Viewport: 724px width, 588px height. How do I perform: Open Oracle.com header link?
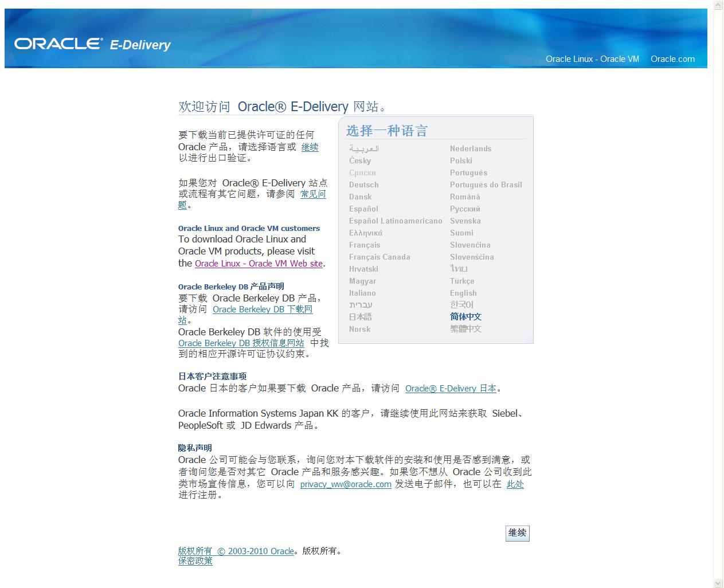[672, 58]
